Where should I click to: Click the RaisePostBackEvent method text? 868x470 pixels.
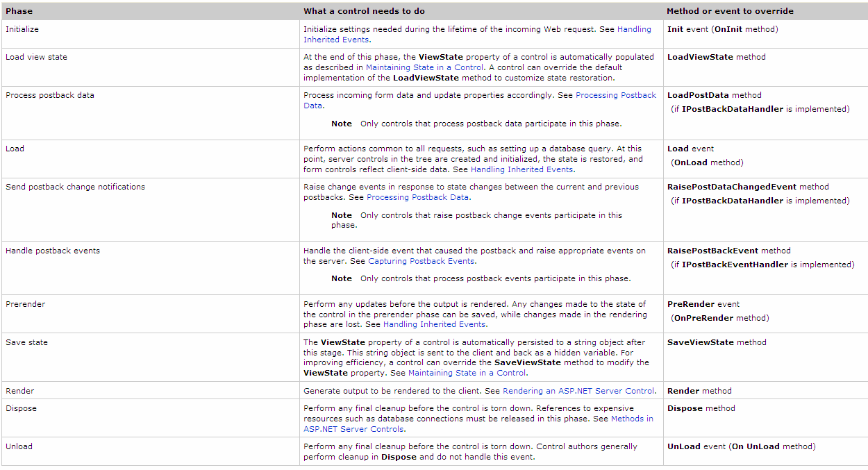[728, 251]
